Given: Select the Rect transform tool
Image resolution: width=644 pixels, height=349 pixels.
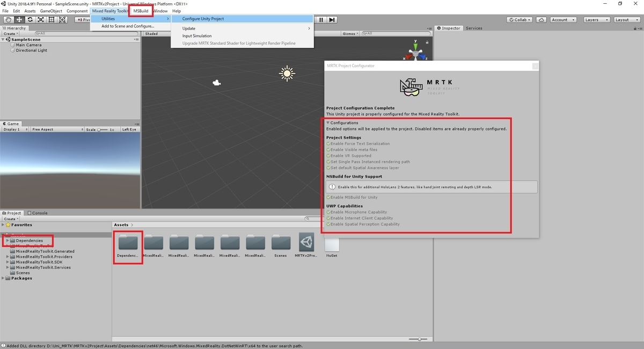Looking at the screenshot, I should [x=51, y=20].
